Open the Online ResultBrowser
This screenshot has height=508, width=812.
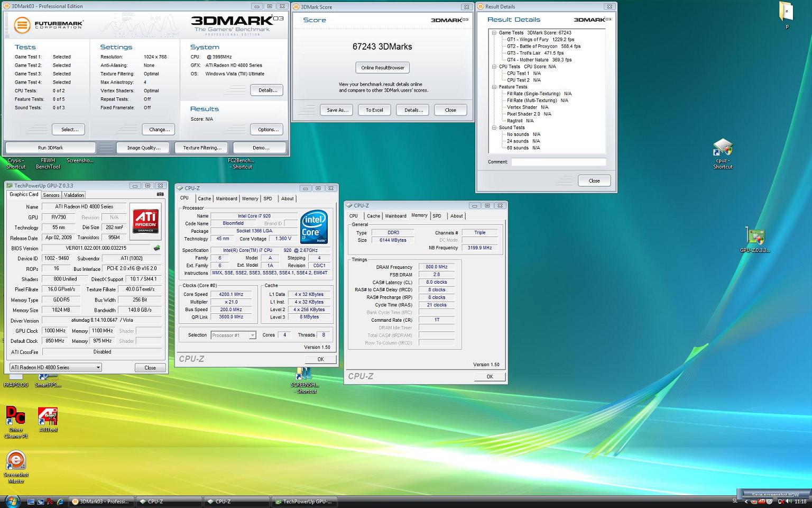pyautogui.click(x=383, y=68)
